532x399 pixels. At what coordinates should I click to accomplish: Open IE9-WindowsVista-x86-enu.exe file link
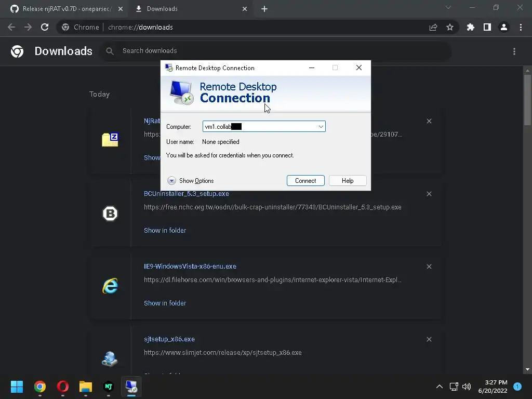(x=190, y=267)
